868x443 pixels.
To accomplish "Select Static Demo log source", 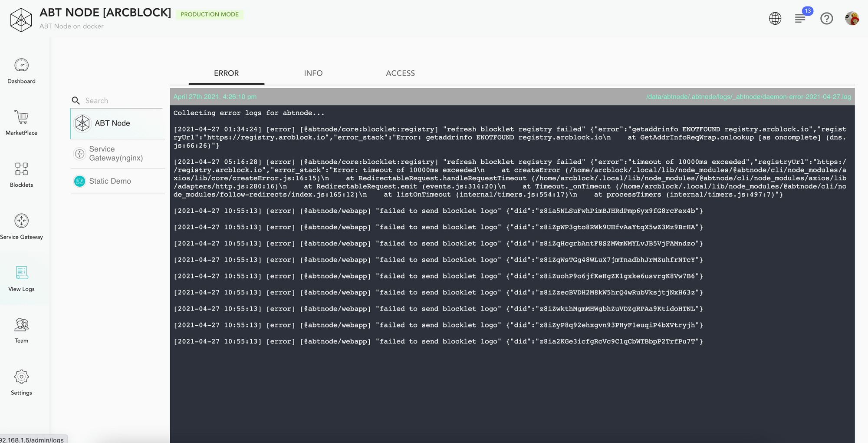I will pos(118,181).
